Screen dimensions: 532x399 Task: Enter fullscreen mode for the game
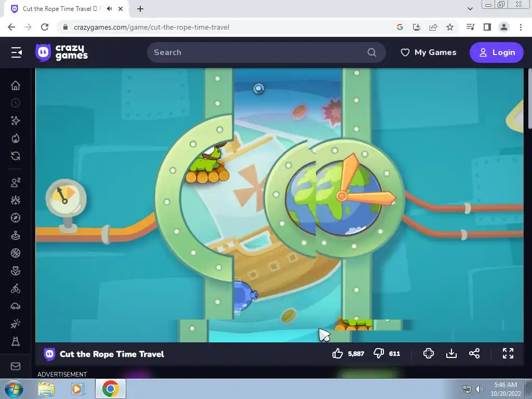point(508,353)
